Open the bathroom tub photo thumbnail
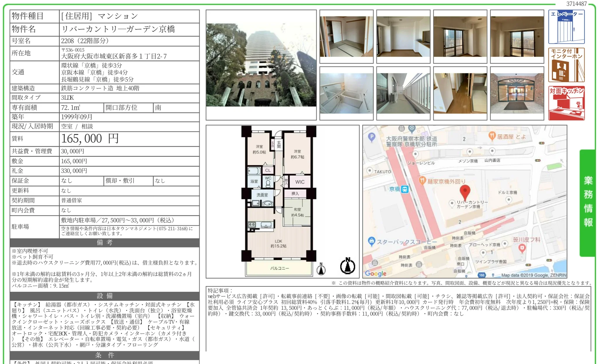Viewport: 600px width, 364px height. [x=346, y=93]
